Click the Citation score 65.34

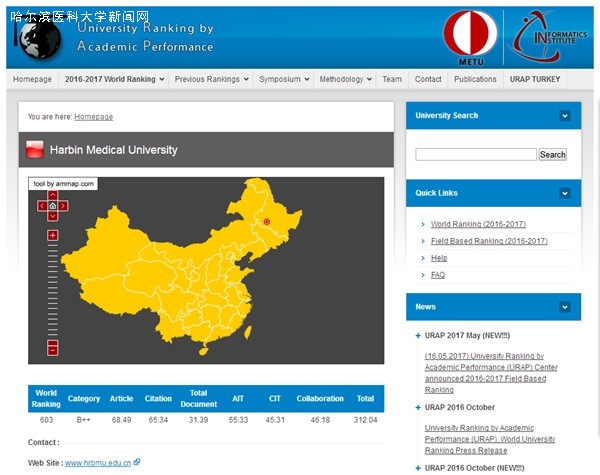[158, 420]
